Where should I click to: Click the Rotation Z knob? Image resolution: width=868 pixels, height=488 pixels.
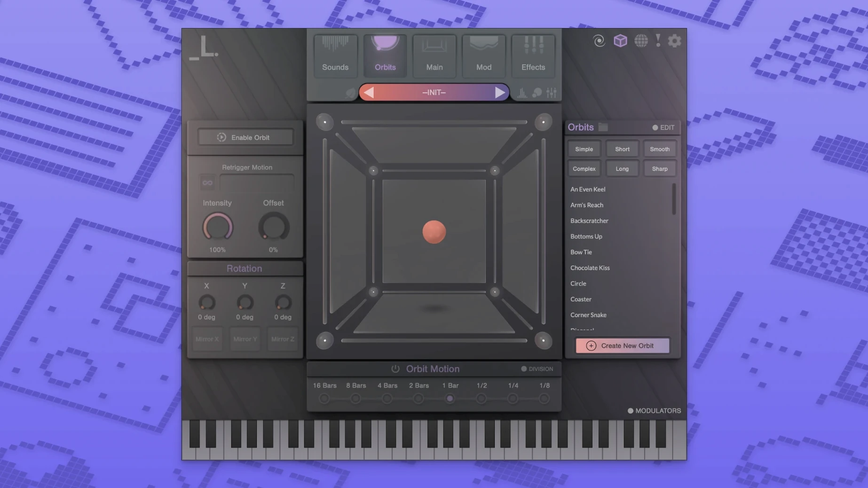pos(283,302)
